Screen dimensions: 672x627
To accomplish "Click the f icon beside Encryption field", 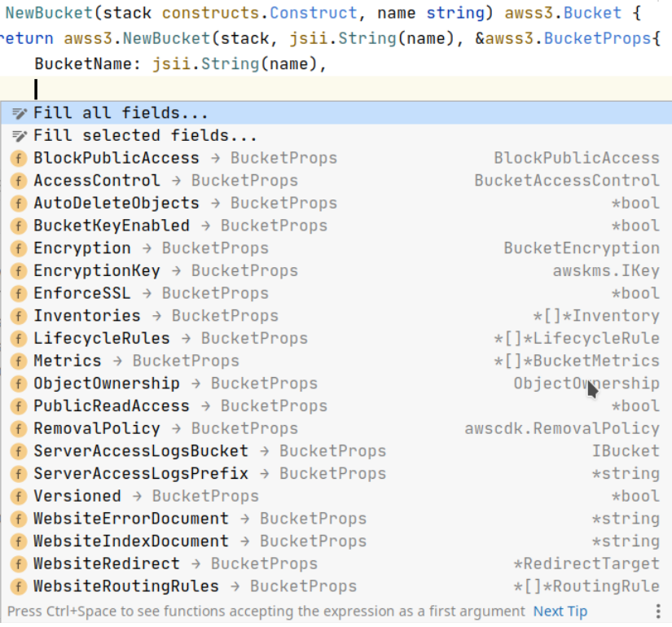I will 18,248.
